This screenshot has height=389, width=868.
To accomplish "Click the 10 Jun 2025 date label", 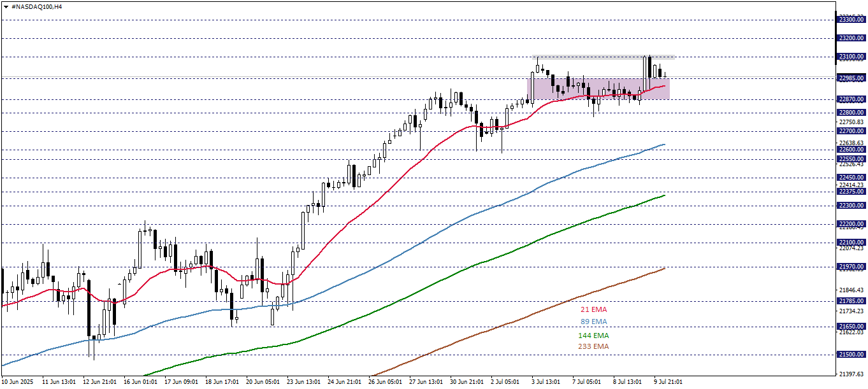I will click(17, 382).
